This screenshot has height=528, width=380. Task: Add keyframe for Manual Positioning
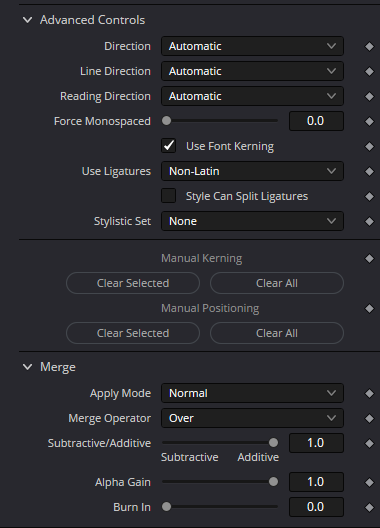(x=370, y=308)
